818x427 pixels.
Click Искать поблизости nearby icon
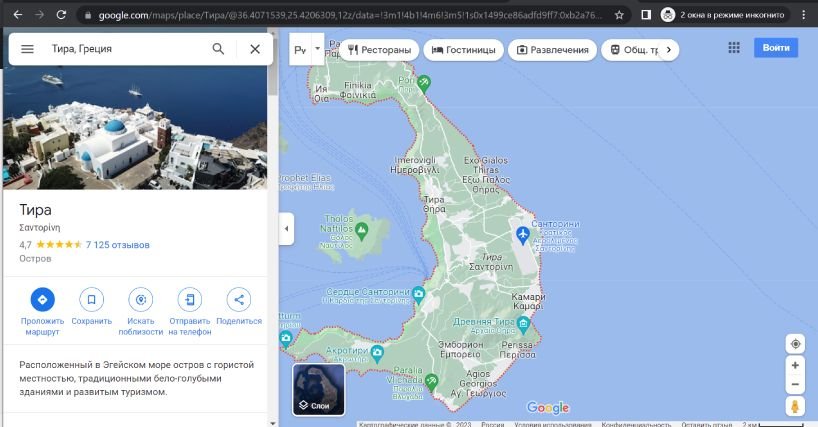(x=140, y=299)
